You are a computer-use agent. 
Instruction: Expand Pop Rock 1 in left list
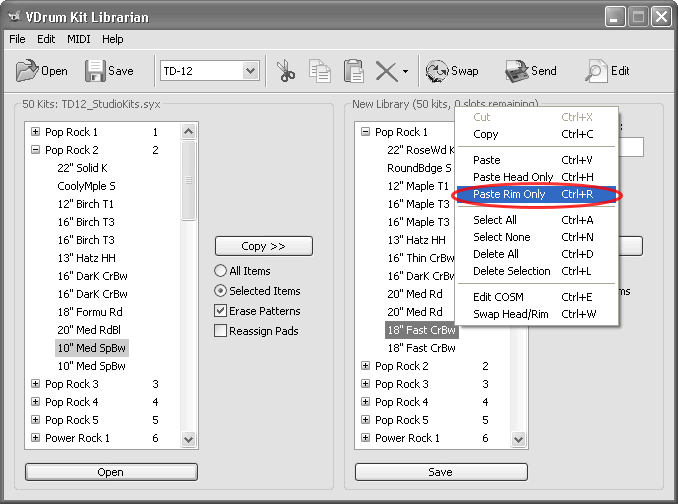[x=36, y=132]
